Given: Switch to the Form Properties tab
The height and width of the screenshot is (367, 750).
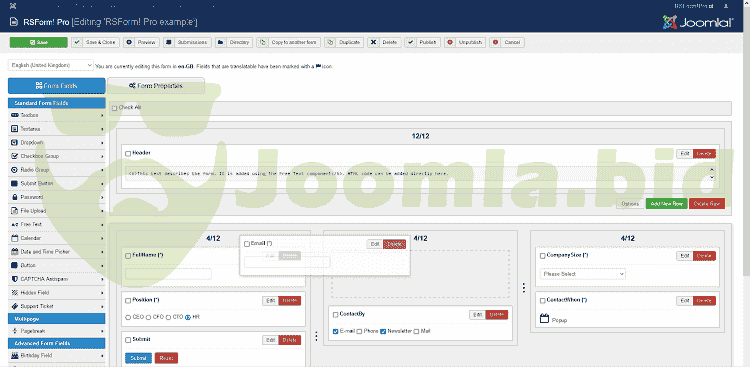Looking at the screenshot, I should [x=156, y=86].
